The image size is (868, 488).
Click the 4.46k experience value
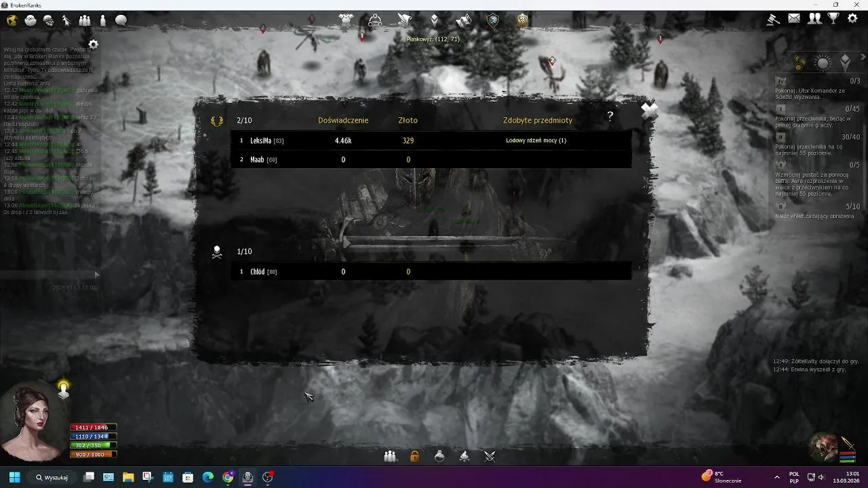coord(343,140)
